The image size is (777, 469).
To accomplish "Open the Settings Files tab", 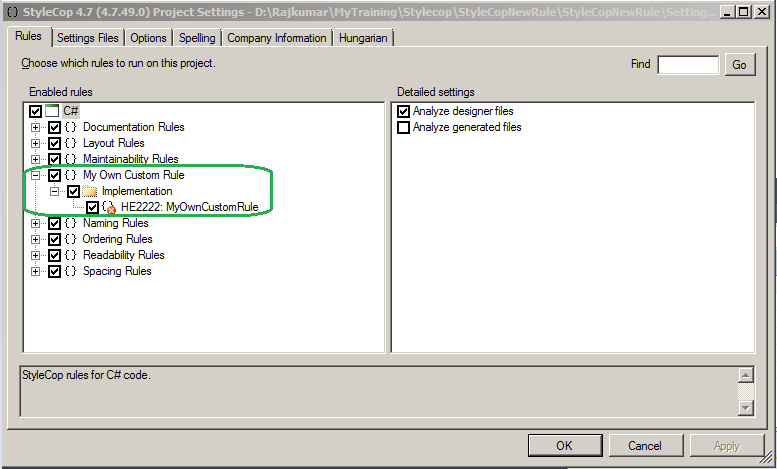I will 88,38.
